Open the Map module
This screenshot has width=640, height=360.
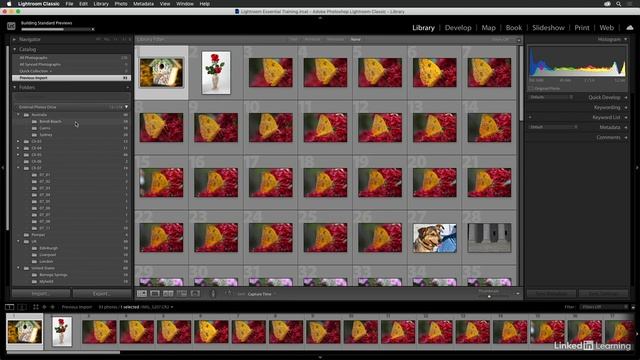tap(488, 28)
